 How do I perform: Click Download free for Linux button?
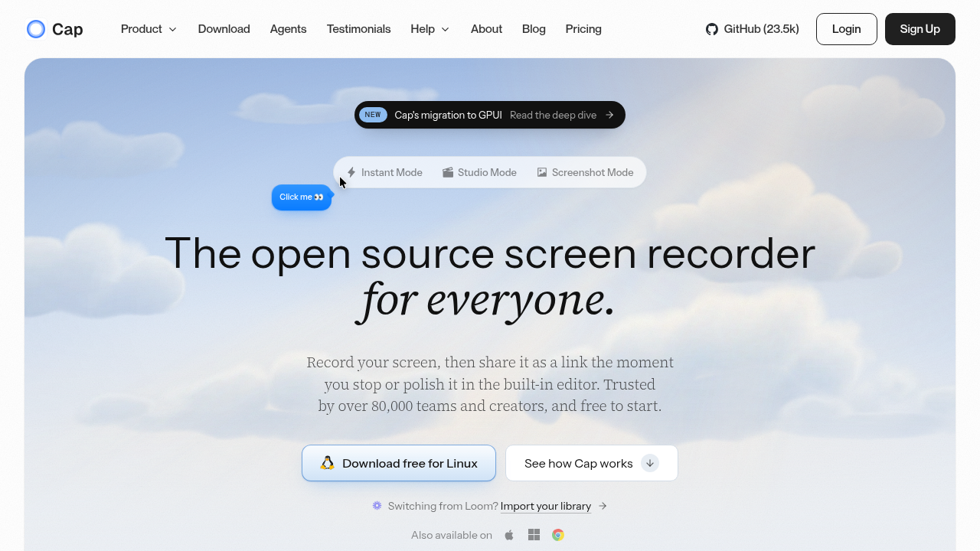[x=399, y=463]
